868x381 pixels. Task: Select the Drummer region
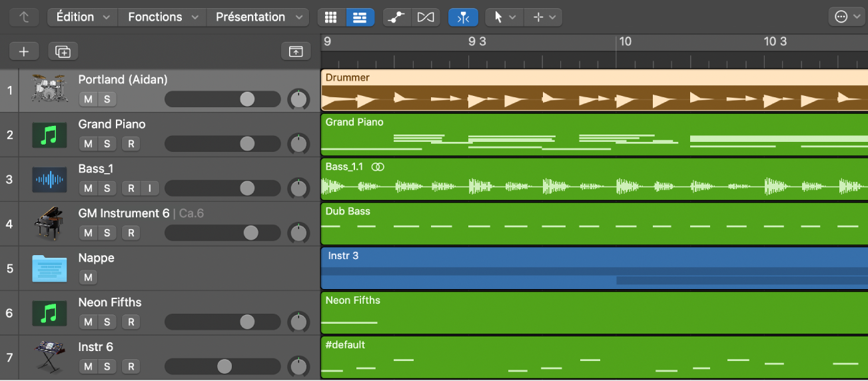coord(594,90)
